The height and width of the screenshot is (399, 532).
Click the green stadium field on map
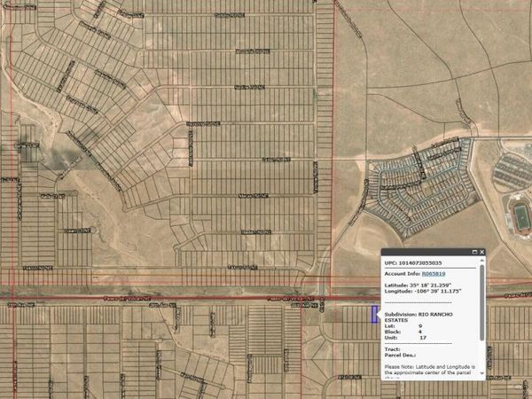point(521,217)
